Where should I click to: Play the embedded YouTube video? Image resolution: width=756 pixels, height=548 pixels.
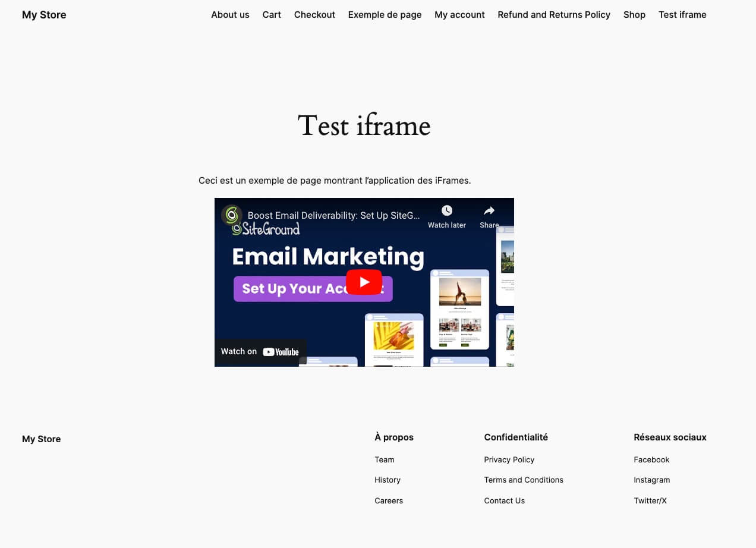[364, 282]
